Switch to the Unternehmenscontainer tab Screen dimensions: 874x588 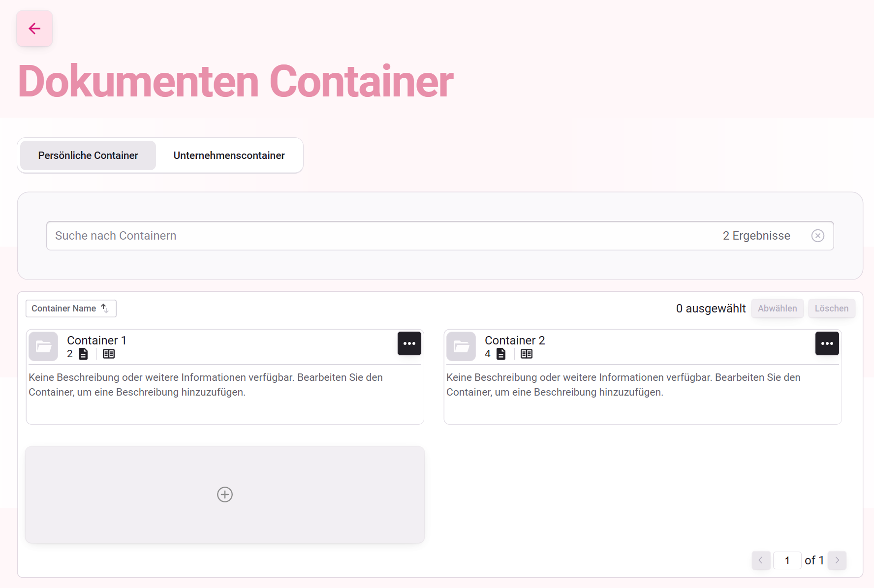click(228, 155)
